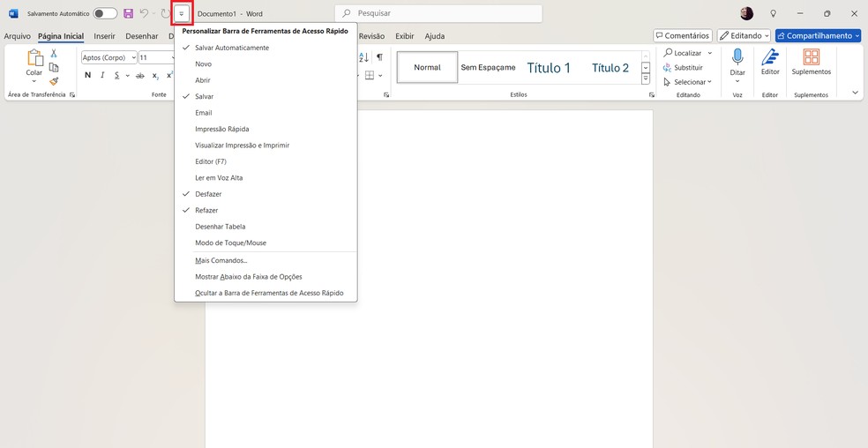The width and height of the screenshot is (868, 448).
Task: Switch to the Revisão tab
Action: (x=371, y=36)
